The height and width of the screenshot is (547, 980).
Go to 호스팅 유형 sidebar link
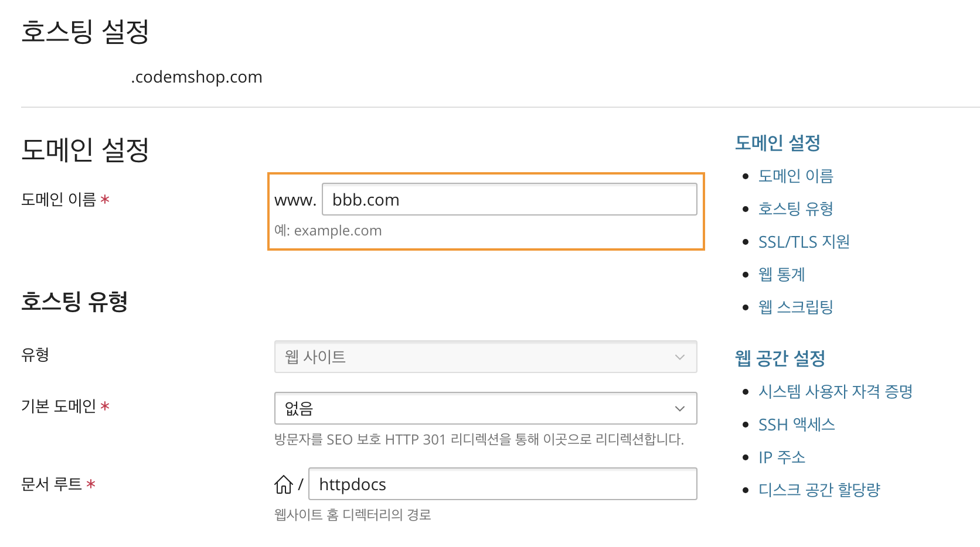795,209
